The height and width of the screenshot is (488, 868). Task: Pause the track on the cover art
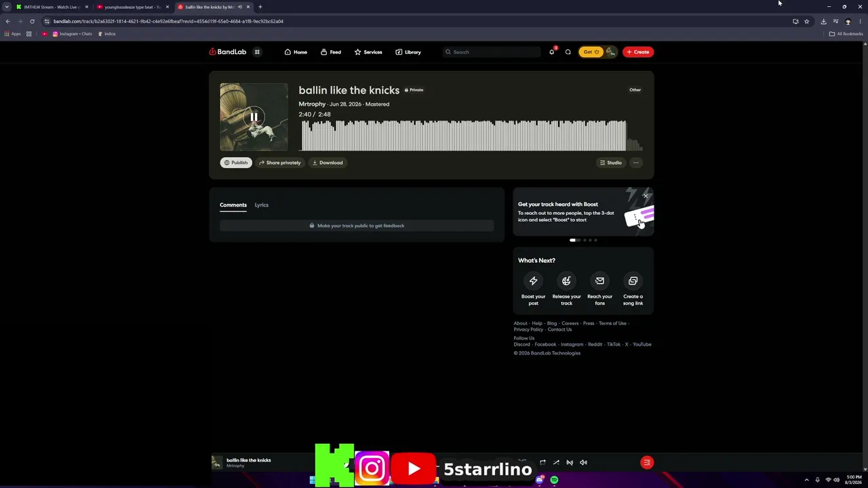[254, 117]
